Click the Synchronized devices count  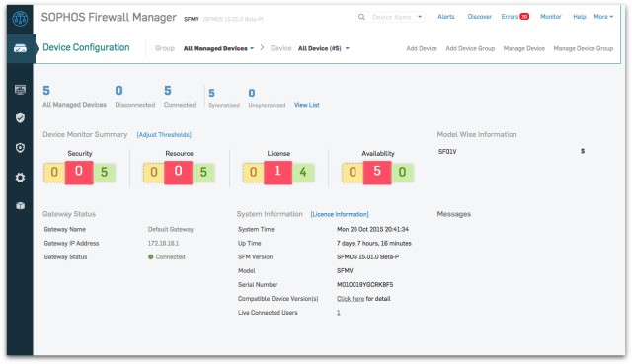[211, 93]
